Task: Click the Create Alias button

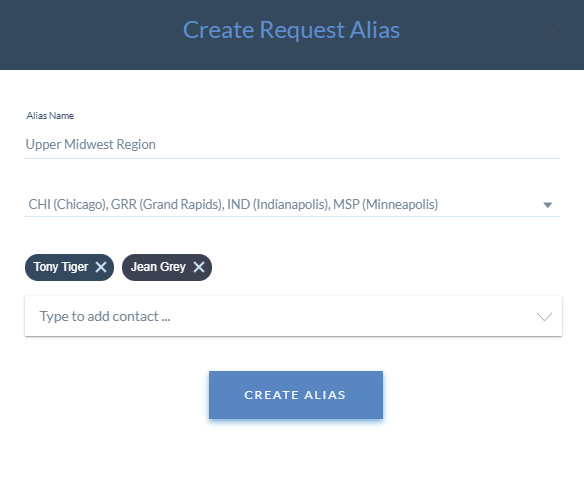Action: [296, 395]
